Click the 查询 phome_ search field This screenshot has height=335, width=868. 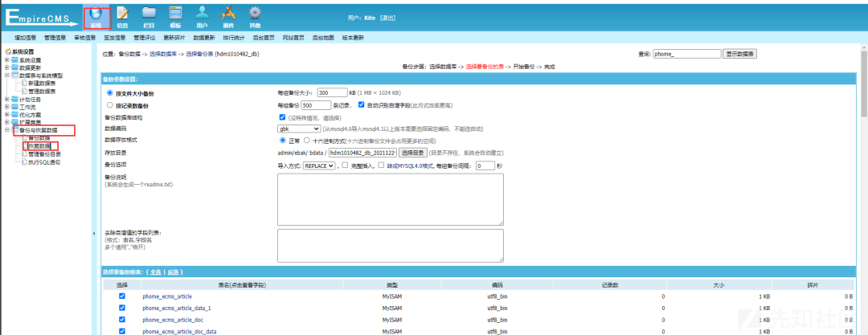pyautogui.click(x=687, y=54)
